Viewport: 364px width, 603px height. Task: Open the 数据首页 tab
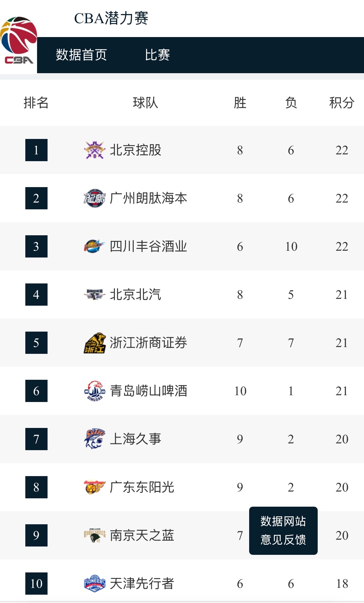pyautogui.click(x=81, y=56)
